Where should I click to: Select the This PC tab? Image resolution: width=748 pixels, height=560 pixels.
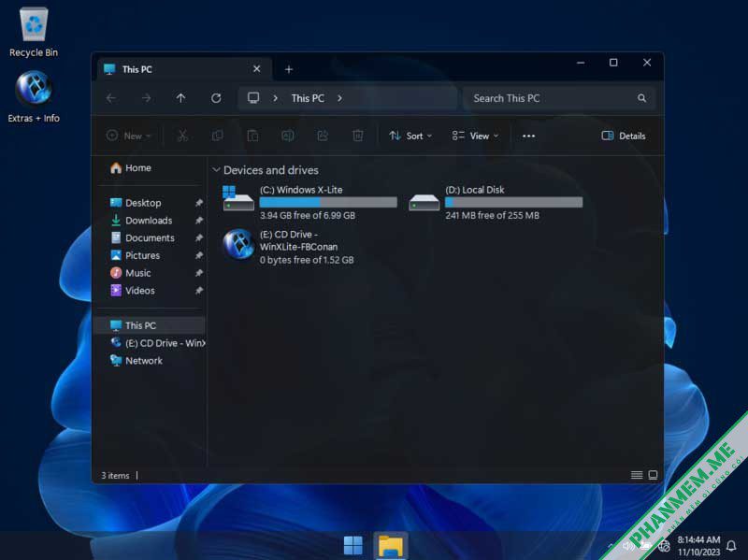click(184, 69)
